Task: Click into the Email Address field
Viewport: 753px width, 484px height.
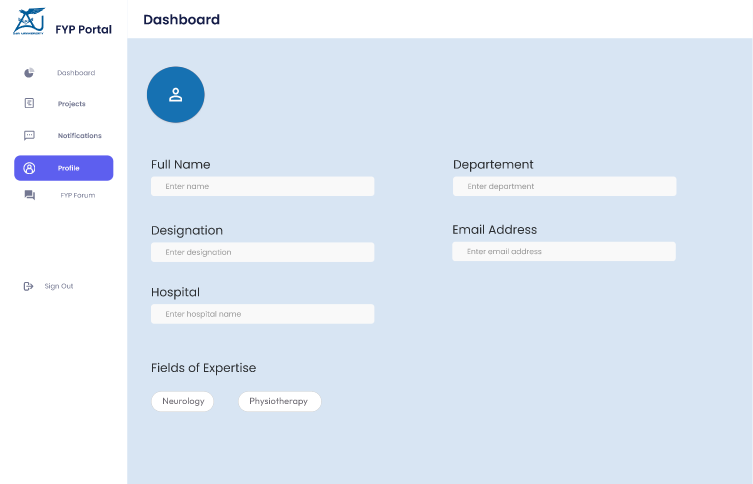Action: (564, 252)
